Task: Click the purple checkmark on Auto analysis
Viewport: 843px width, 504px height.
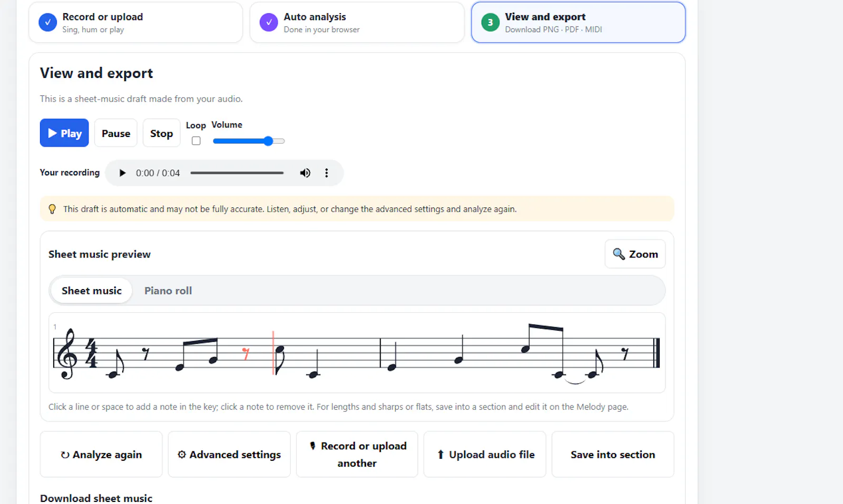Action: point(269,22)
